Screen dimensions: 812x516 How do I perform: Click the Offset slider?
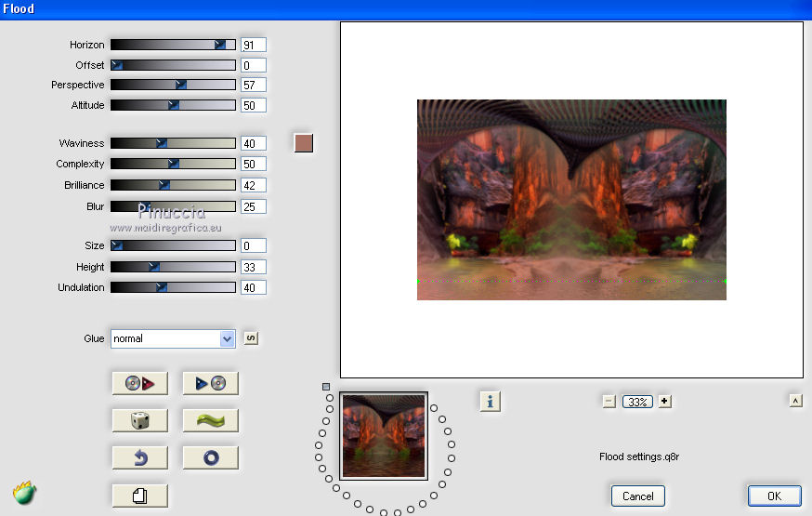[x=173, y=65]
